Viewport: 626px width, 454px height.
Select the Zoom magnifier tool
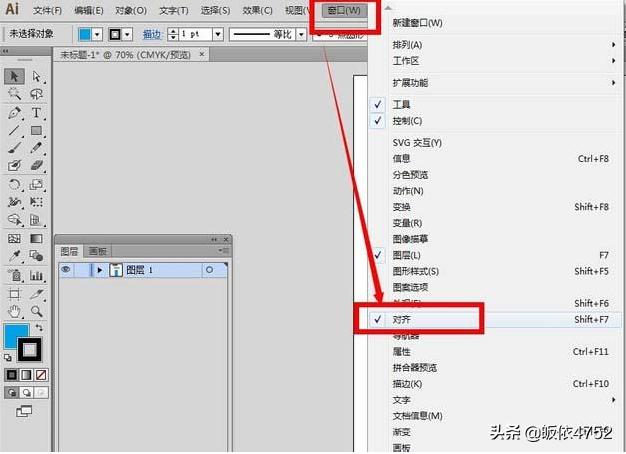[37, 311]
